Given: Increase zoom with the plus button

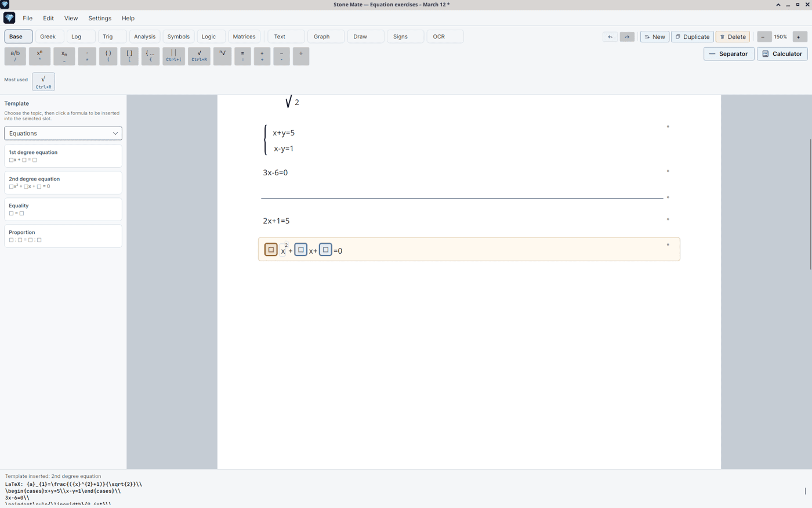Looking at the screenshot, I should tap(799, 37).
